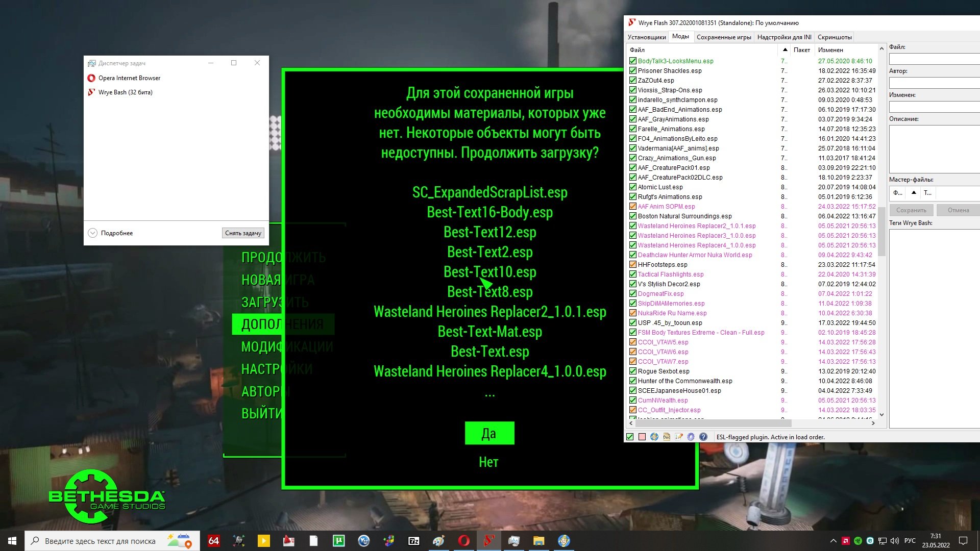Viewport: 980px width, 551px height.
Task: Click the Vault Boy game launcher icon in the Wrye status bar
Action: pos(654,437)
